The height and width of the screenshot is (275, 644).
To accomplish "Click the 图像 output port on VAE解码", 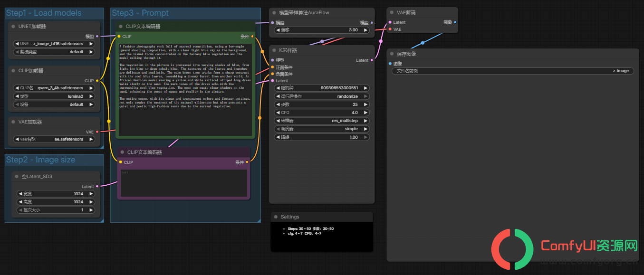I will coord(455,22).
